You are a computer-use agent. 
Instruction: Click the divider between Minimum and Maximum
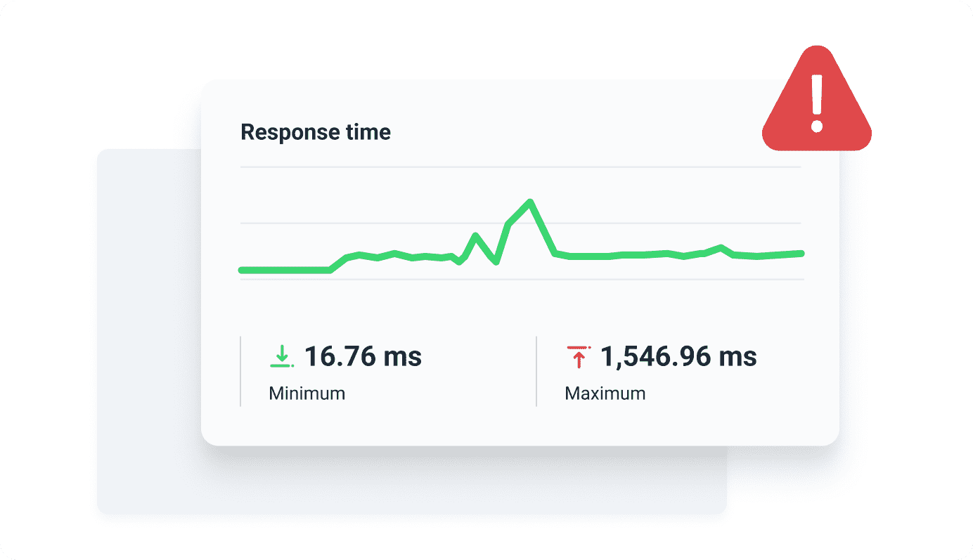click(536, 371)
